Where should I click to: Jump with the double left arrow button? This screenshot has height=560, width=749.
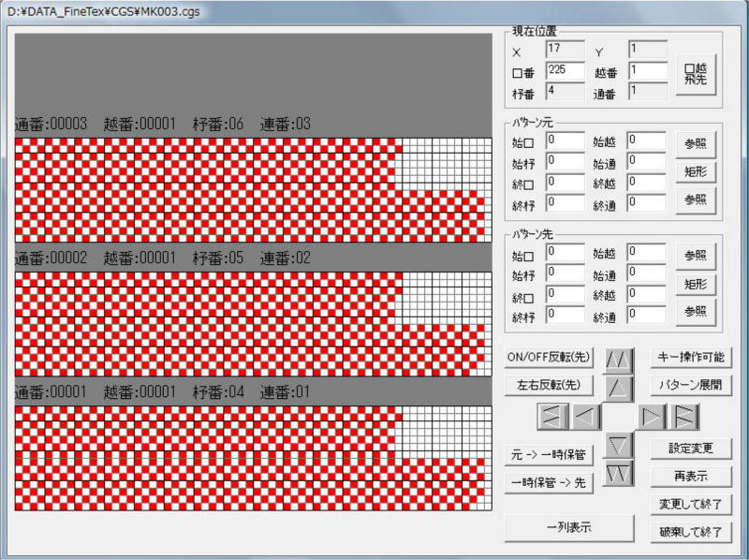point(554,414)
